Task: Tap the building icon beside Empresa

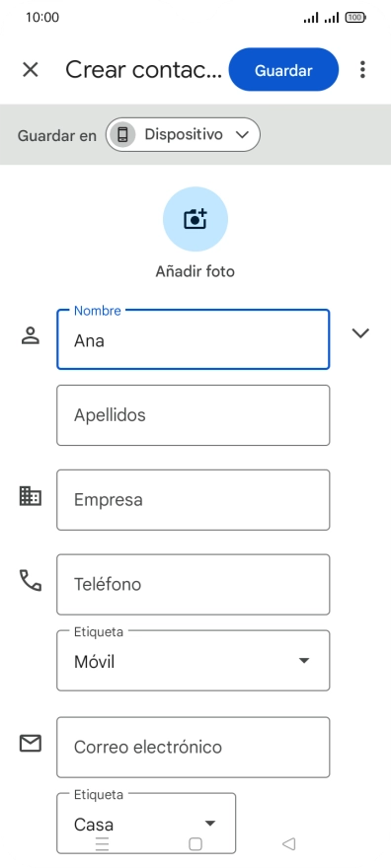Action: click(31, 495)
